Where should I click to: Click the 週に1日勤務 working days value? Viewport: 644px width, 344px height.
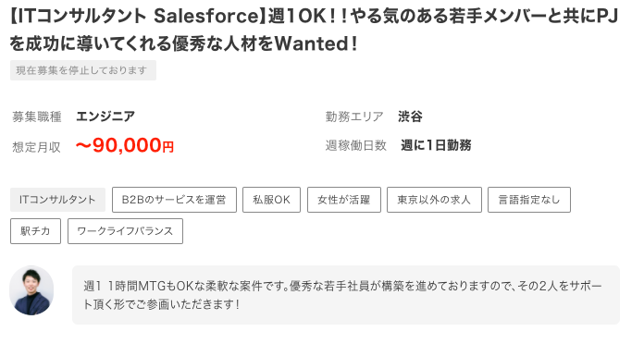[436, 145]
